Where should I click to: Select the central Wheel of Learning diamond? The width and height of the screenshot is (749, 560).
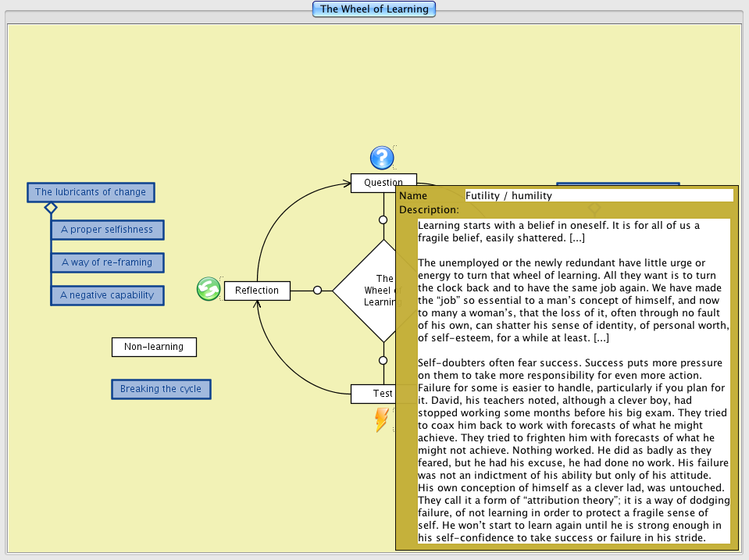[x=367, y=290]
